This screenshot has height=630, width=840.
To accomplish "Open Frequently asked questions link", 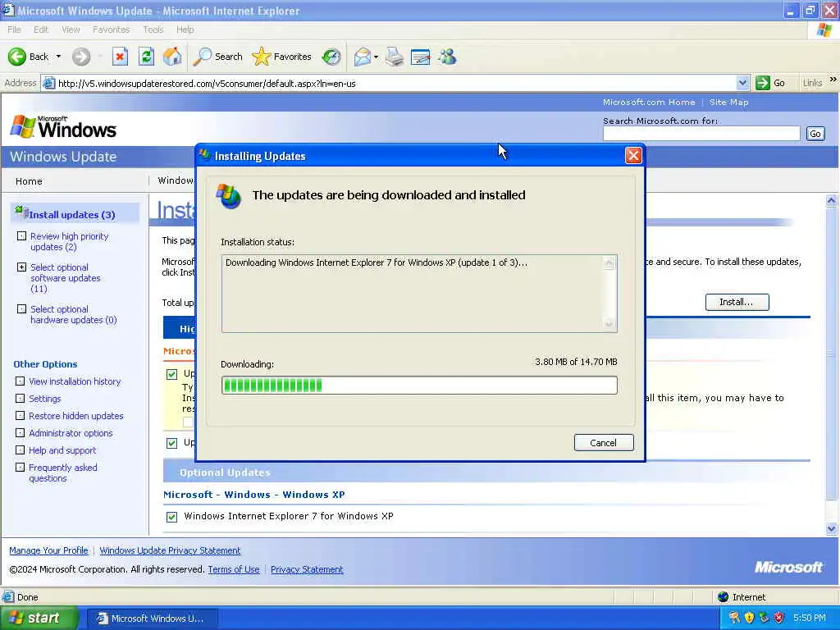I will pos(62,472).
